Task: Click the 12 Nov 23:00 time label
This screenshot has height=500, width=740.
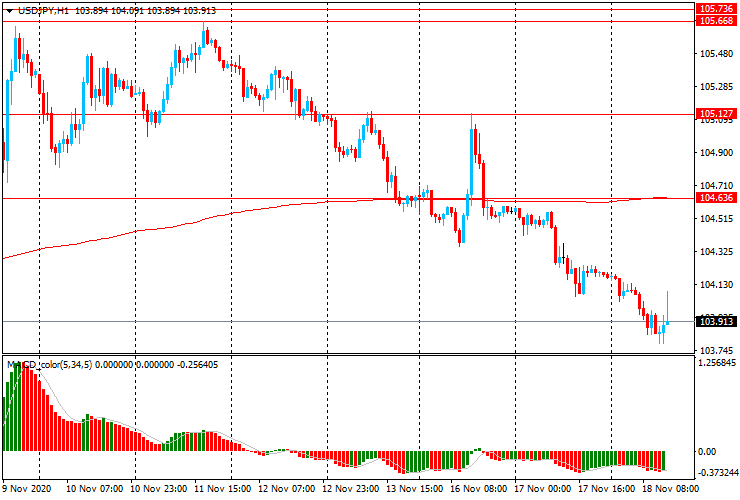Action: tap(350, 488)
